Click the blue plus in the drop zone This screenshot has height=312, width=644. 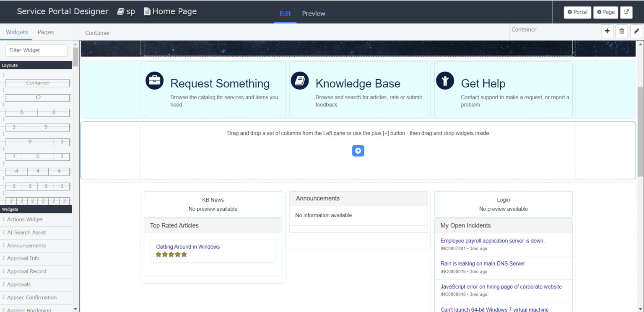click(358, 151)
